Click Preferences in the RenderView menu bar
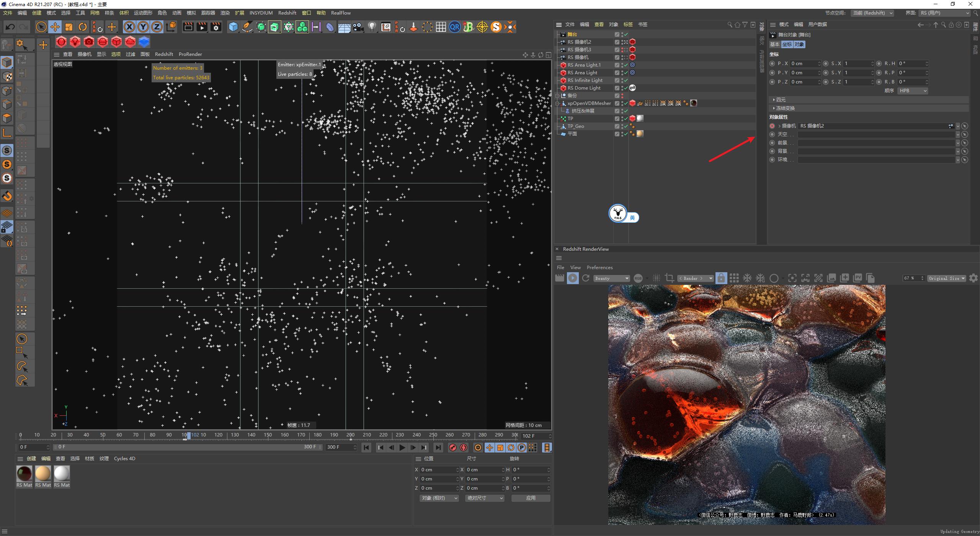The width and height of the screenshot is (980, 536). click(599, 267)
